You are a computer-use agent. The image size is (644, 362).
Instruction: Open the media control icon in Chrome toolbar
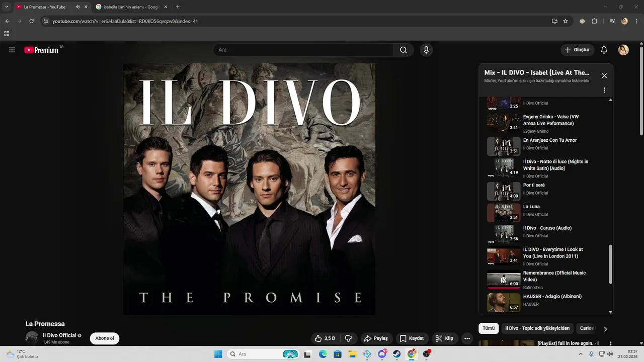coord(612,21)
